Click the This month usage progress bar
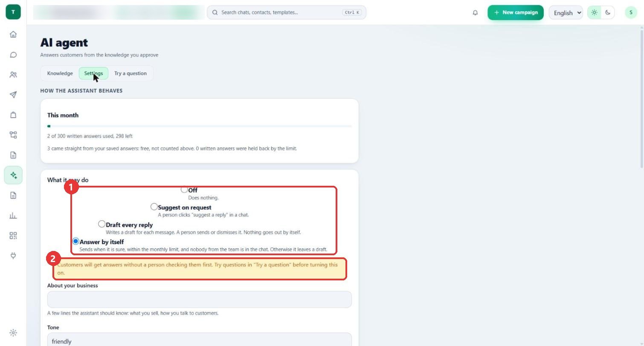This screenshot has width=644, height=346. [x=200, y=126]
